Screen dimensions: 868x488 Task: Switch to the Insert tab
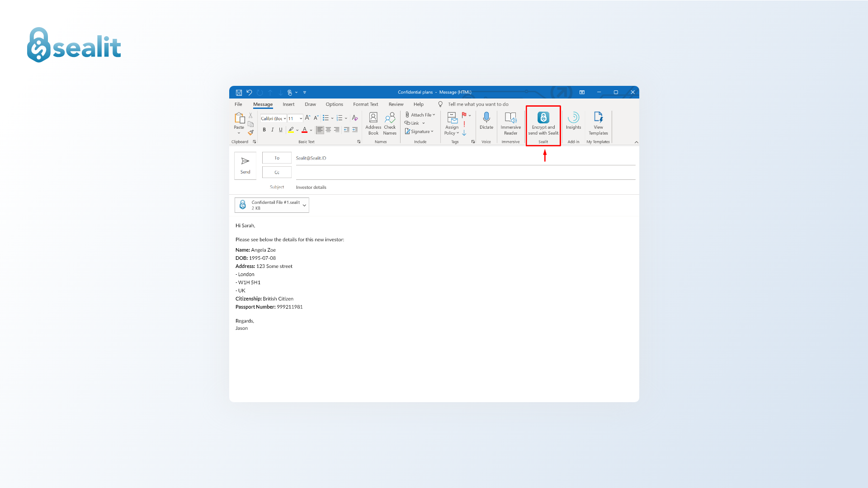click(288, 104)
